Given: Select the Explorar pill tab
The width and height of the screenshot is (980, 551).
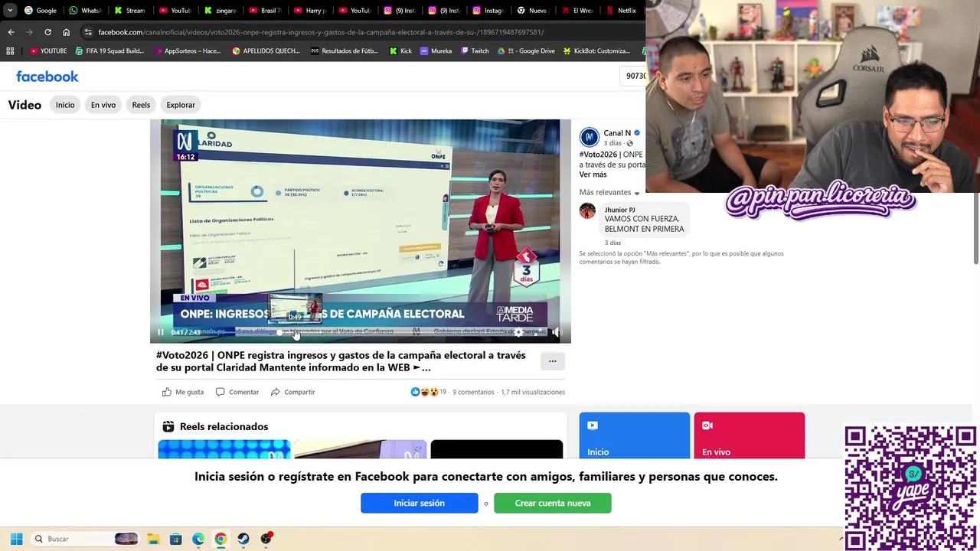Looking at the screenshot, I should click(x=181, y=105).
